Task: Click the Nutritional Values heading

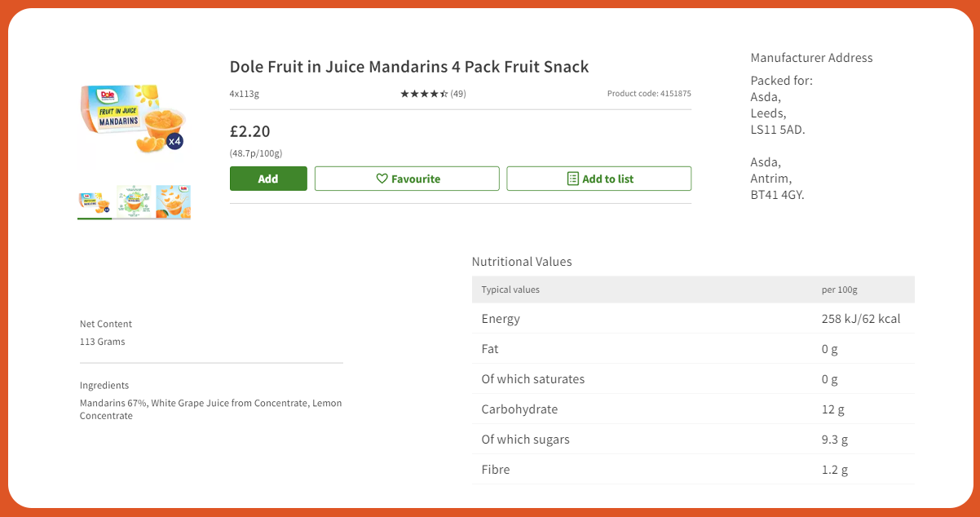Action: [x=522, y=262]
